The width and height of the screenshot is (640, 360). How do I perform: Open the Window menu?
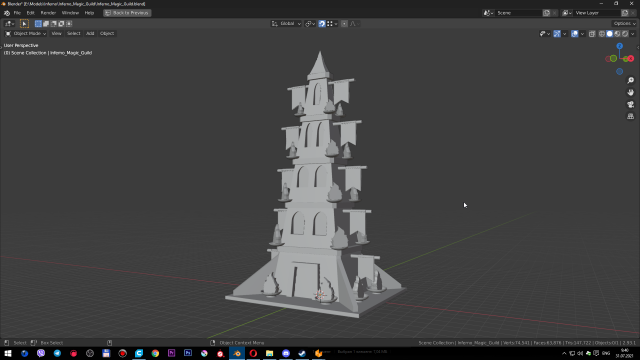point(70,13)
